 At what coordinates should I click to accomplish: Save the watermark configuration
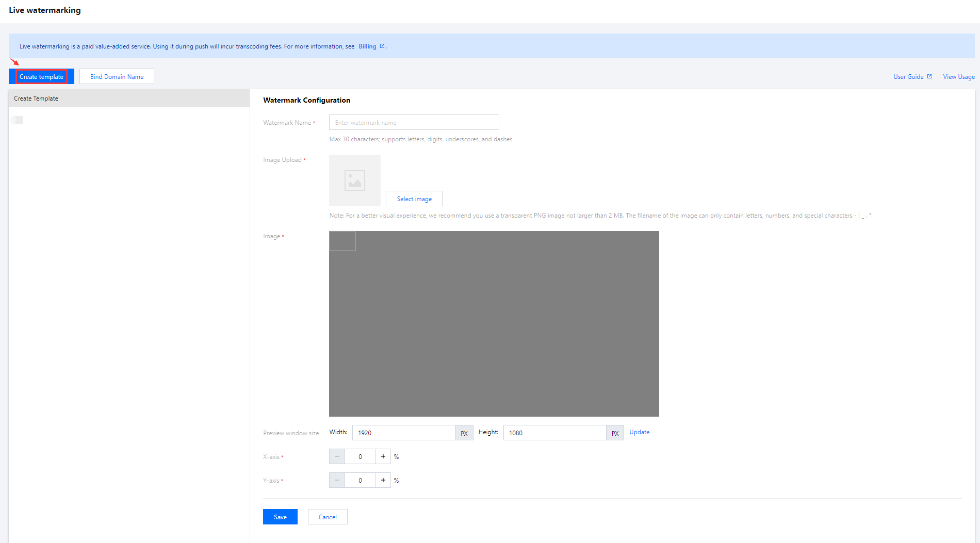[280, 517]
